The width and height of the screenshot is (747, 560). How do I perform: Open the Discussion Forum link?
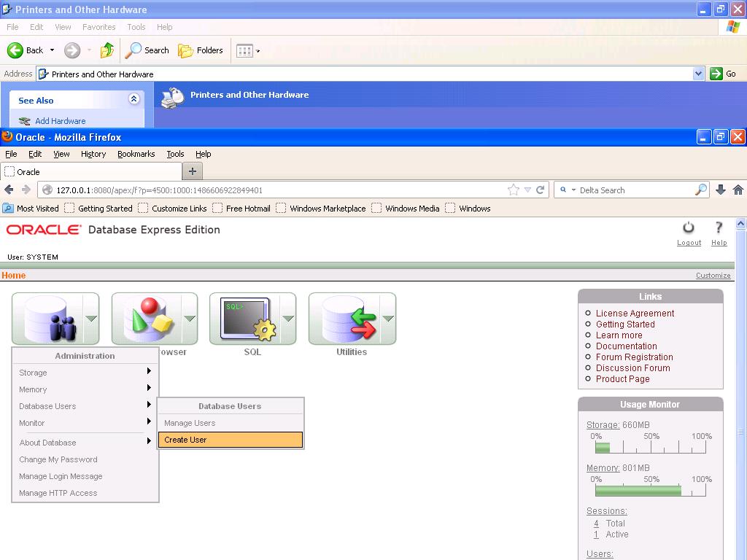click(x=632, y=368)
